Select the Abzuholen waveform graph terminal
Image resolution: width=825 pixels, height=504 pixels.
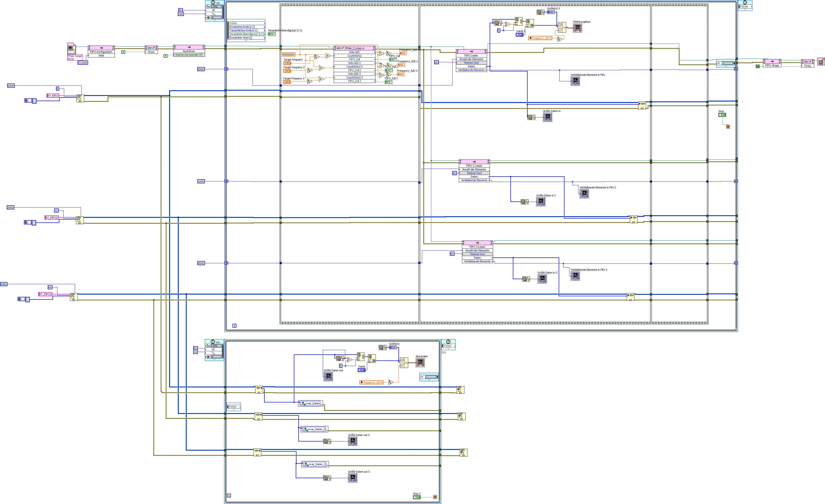[420, 362]
